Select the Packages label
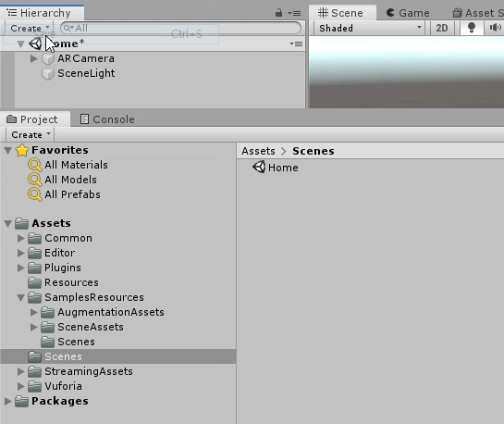This screenshot has height=424, width=504. click(60, 401)
